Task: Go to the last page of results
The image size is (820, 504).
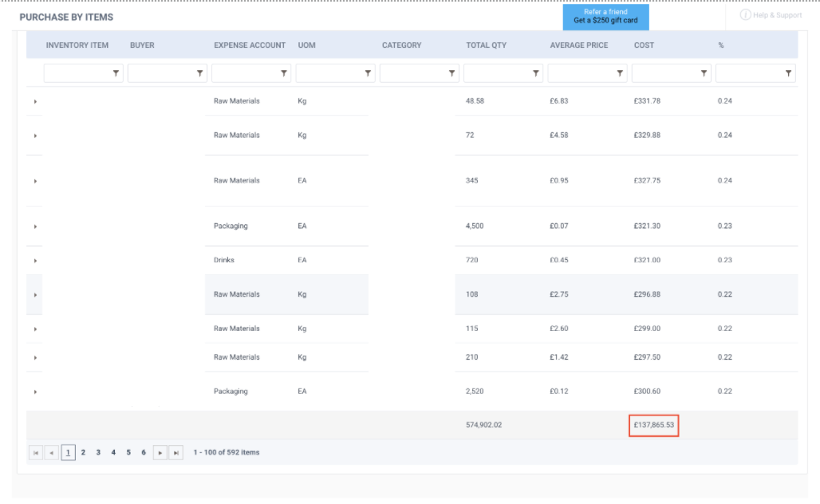Action: point(176,453)
